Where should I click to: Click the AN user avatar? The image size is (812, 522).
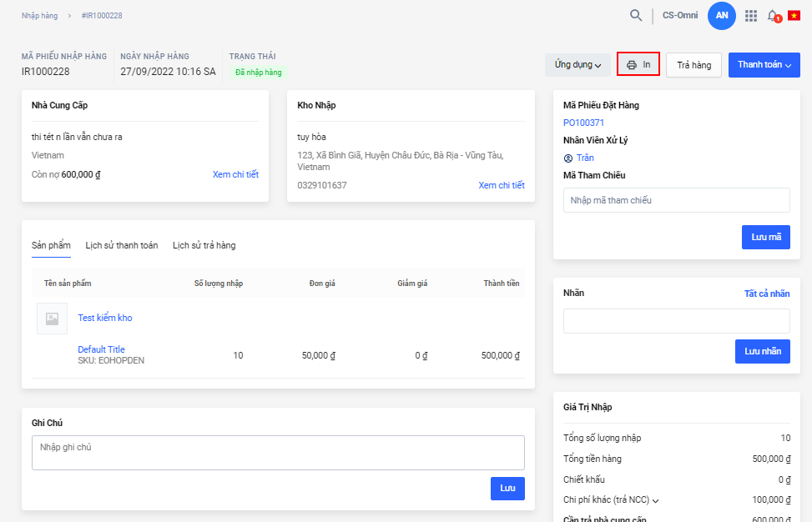[x=721, y=15]
